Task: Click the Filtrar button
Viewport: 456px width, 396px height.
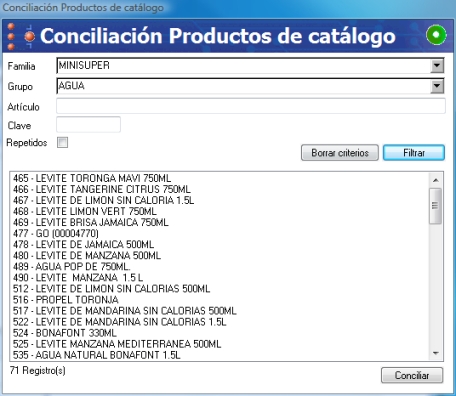Action: click(414, 153)
